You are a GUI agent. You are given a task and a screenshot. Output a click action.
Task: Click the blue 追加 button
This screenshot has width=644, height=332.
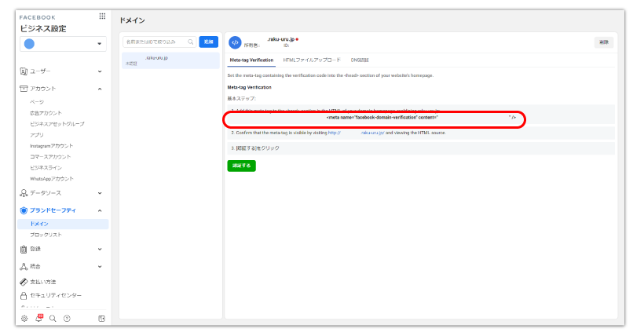click(x=209, y=42)
